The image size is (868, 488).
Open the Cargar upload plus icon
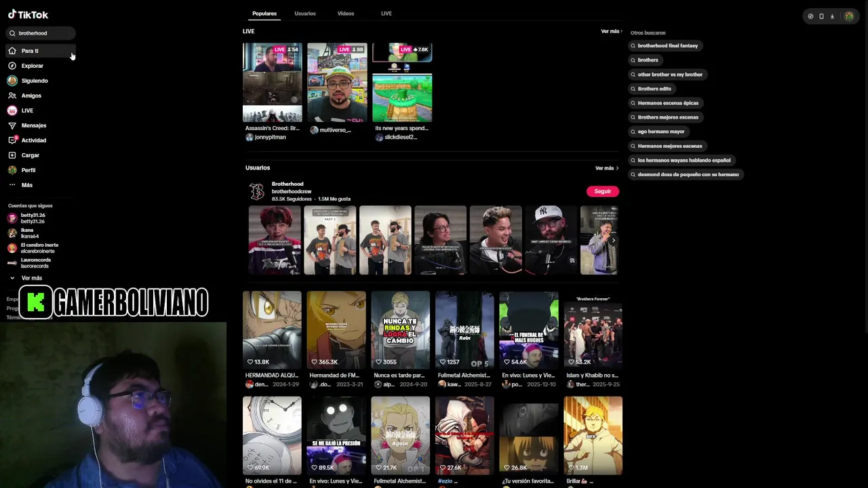(x=12, y=155)
